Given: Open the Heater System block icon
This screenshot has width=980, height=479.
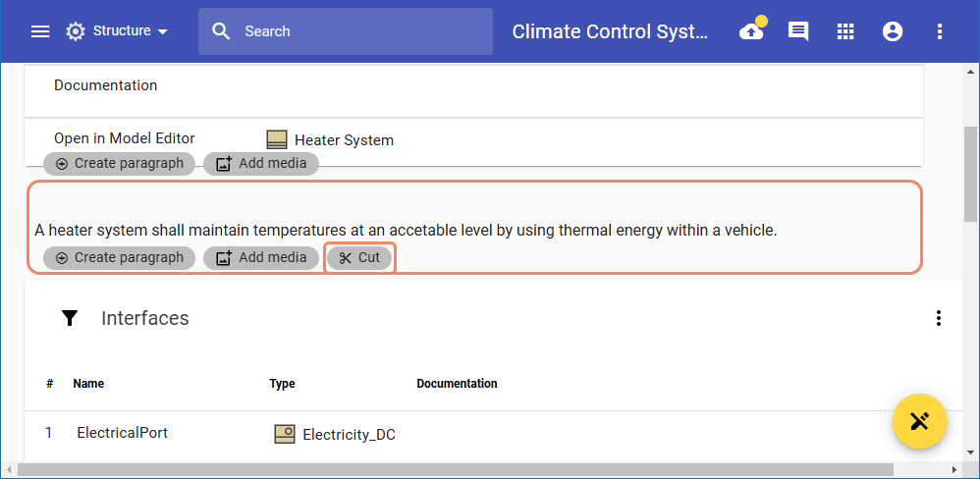Looking at the screenshot, I should (x=277, y=139).
